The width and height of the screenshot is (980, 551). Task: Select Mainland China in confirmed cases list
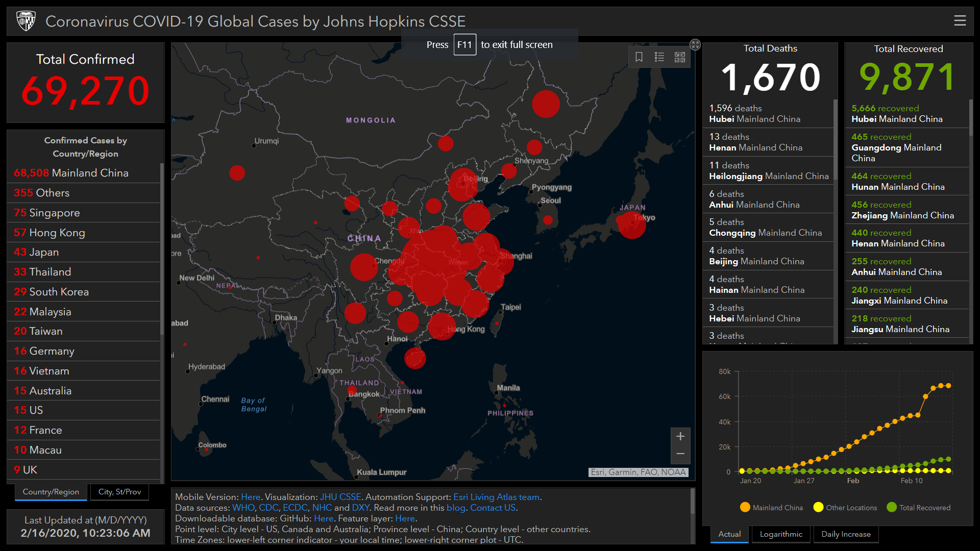(71, 173)
